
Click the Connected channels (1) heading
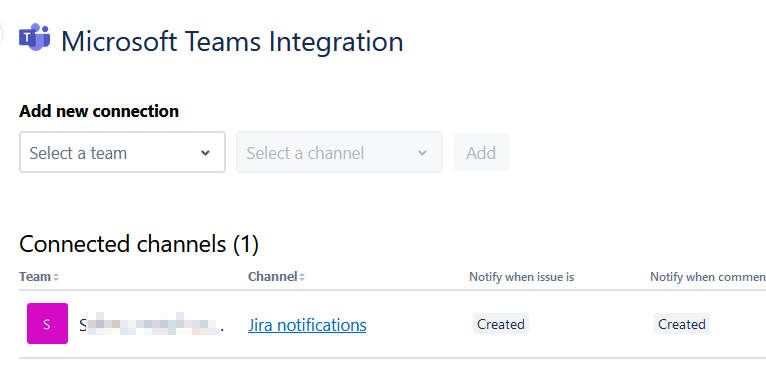tap(139, 244)
